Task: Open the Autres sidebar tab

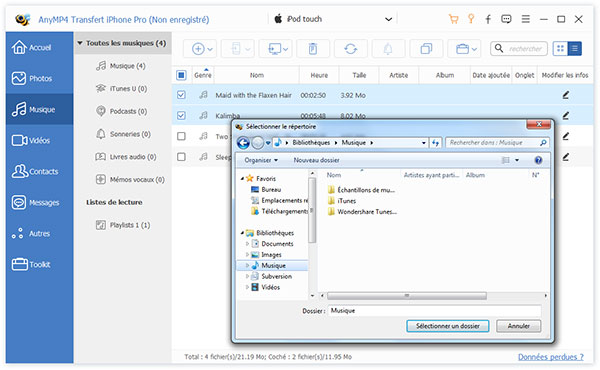Action: coord(39,233)
